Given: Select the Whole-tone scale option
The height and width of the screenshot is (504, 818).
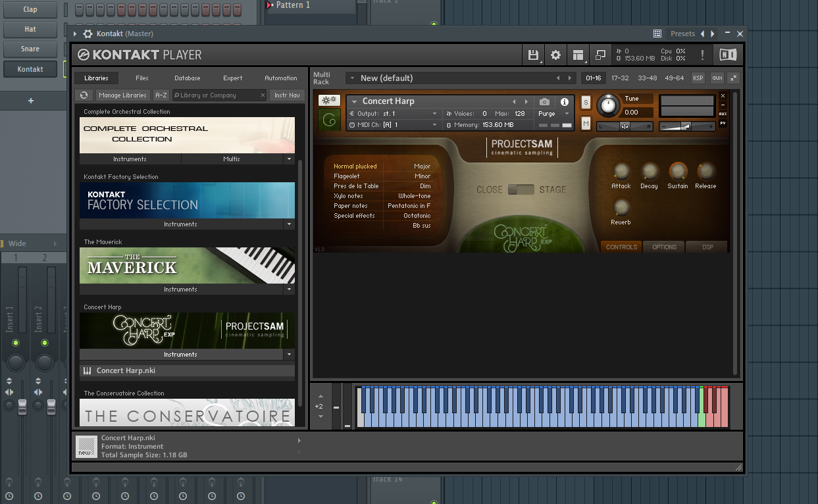Looking at the screenshot, I should pos(414,196).
